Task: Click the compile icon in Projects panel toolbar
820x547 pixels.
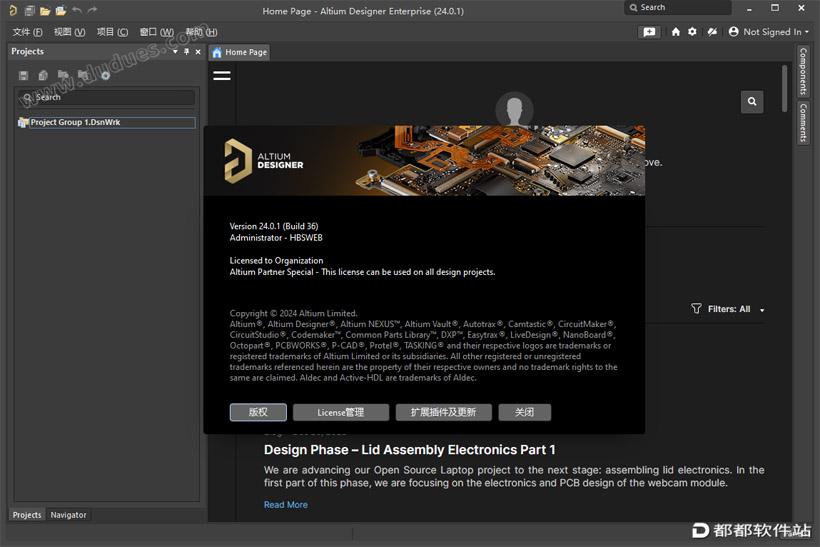Action: pos(43,75)
